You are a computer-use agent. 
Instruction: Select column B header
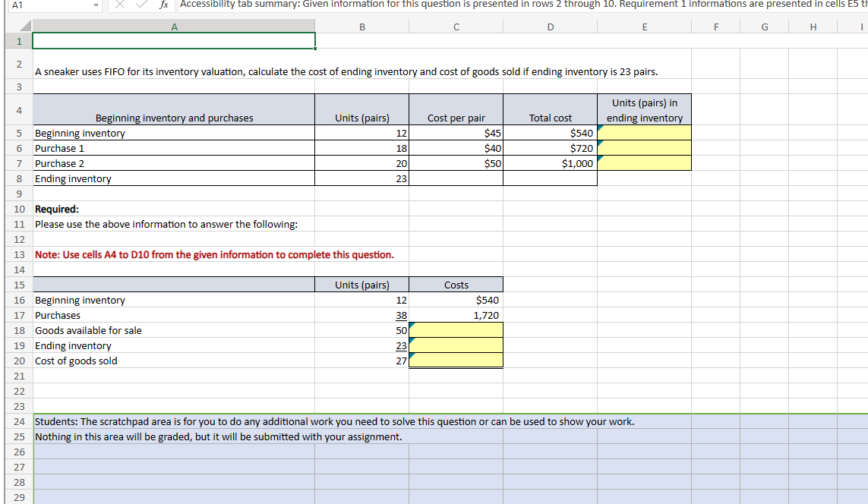tap(361, 26)
